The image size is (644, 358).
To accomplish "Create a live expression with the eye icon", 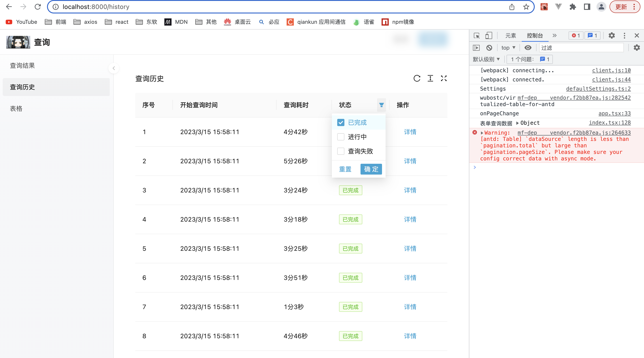I will point(528,48).
